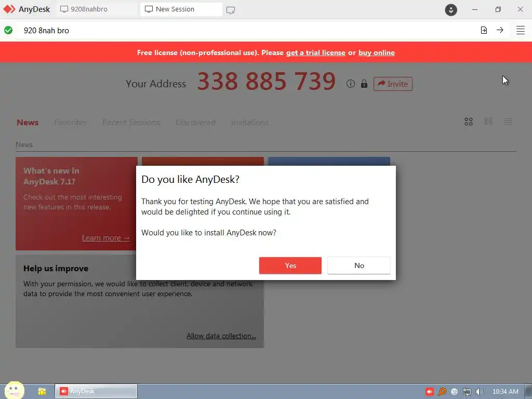Viewport: 532px width, 399px height.
Task: Click the orange magnifier tray icon
Action: pyautogui.click(x=442, y=392)
